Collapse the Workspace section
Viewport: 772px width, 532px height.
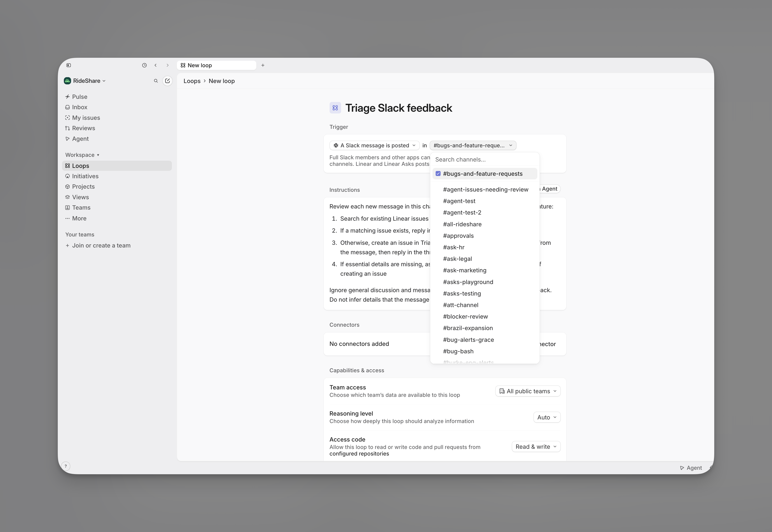click(x=82, y=155)
